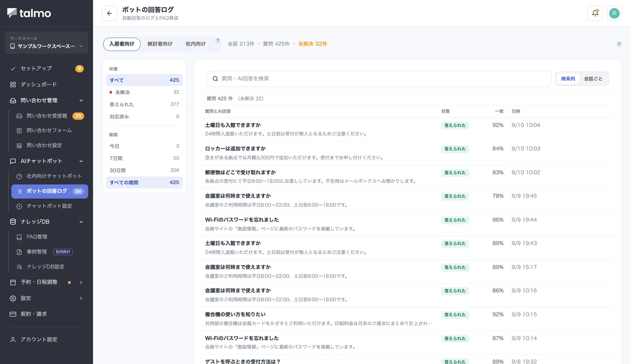Filter status by 未解決
Image resolution: width=631 pixels, height=364 pixels.
click(x=144, y=92)
